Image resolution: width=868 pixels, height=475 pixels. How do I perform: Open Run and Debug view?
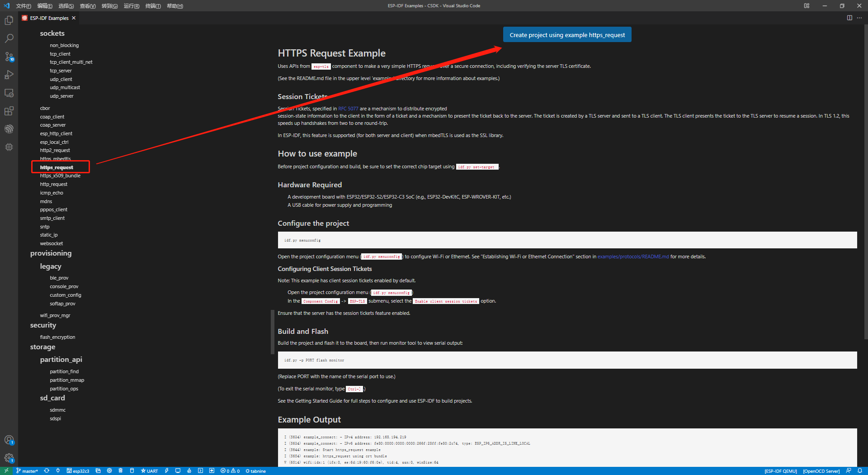pos(9,75)
